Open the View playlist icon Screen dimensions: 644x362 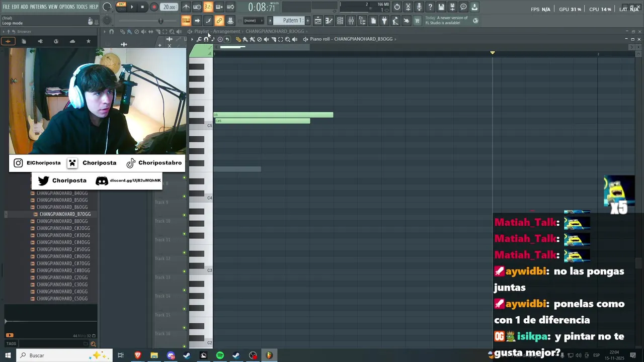pos(317,21)
